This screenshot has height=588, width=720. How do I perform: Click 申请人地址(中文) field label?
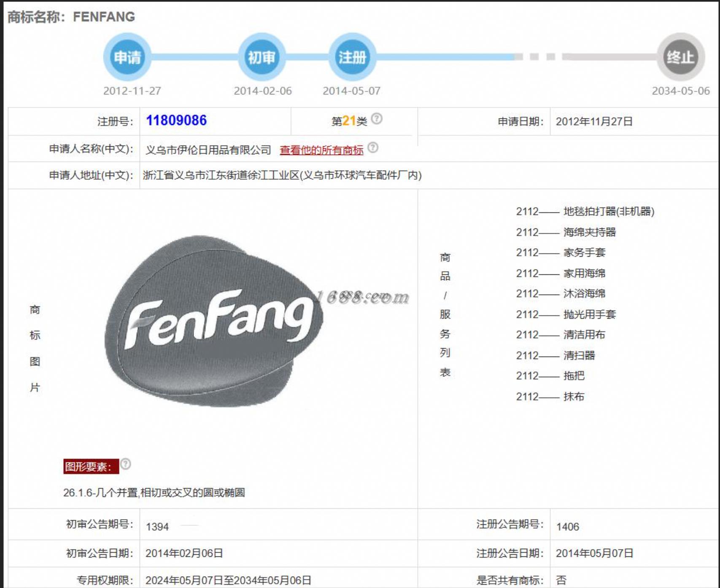click(x=91, y=175)
